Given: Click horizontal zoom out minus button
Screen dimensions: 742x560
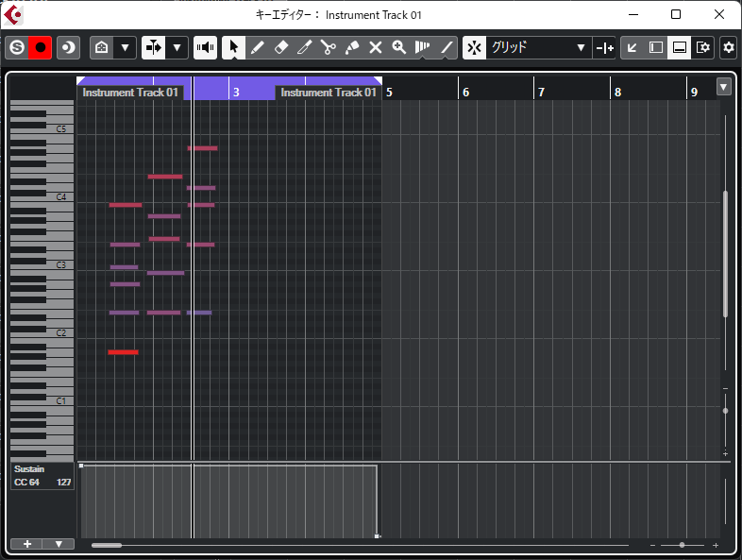Looking at the screenshot, I should (652, 545).
